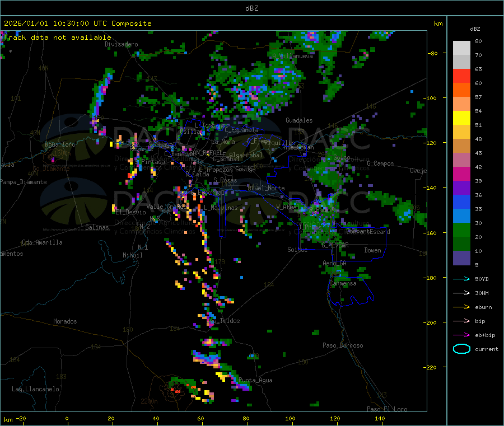Pick the gray 65–70 dBZ color band
504x426 pixels.
(x=461, y=62)
